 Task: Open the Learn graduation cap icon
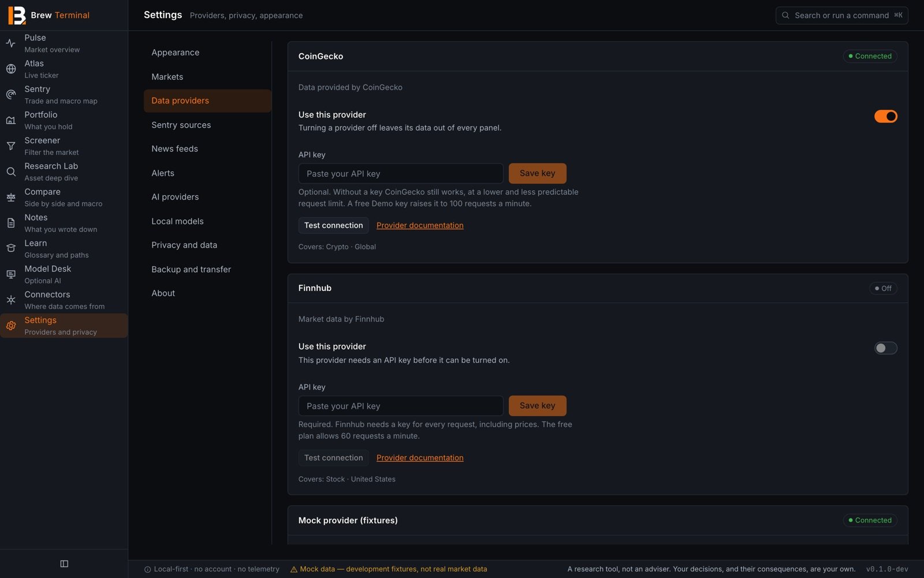(x=11, y=249)
